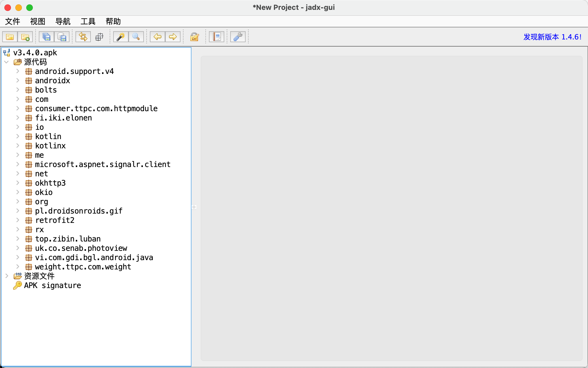This screenshot has width=588, height=368.
Task: Click the Save all icon
Action: 46,37
